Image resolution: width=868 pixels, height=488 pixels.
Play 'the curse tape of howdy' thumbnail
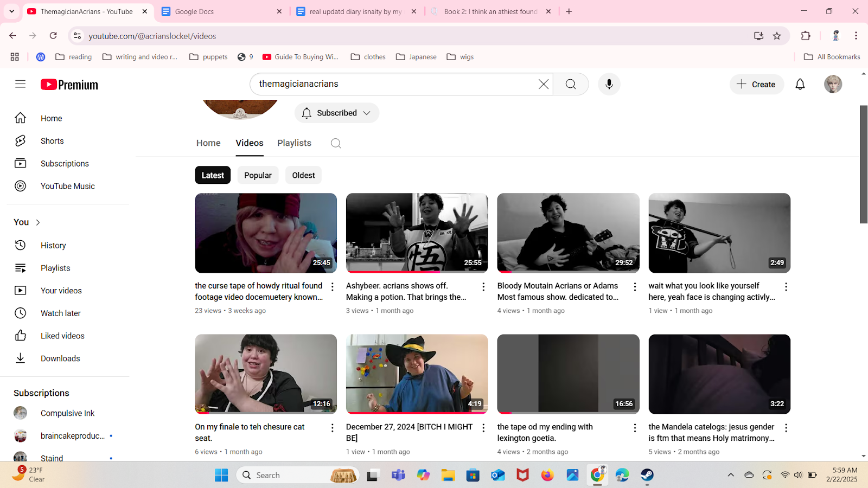(266, 233)
